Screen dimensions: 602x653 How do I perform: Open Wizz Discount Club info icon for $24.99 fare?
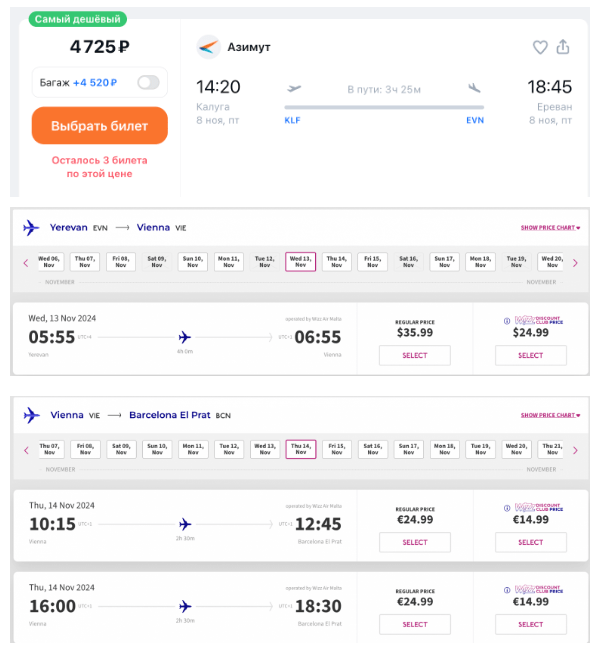click(507, 321)
